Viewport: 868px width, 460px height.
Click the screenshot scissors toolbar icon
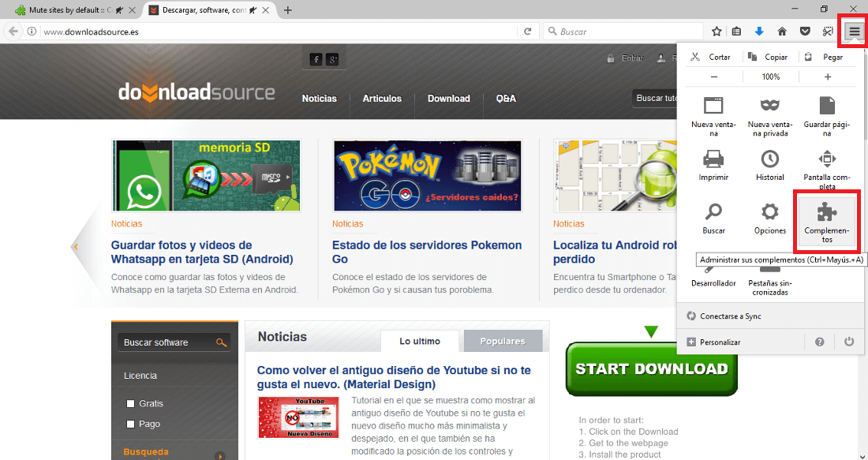[x=828, y=32]
